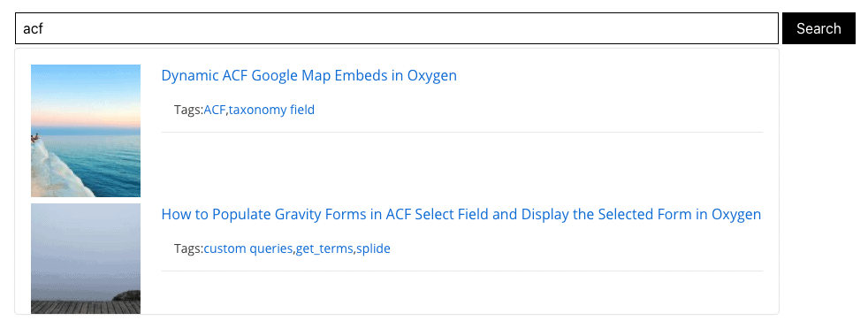Open "Dynamic ACF Google Map Embeds in Oxygen"
Screen dimensions: 868x336
click(x=308, y=75)
